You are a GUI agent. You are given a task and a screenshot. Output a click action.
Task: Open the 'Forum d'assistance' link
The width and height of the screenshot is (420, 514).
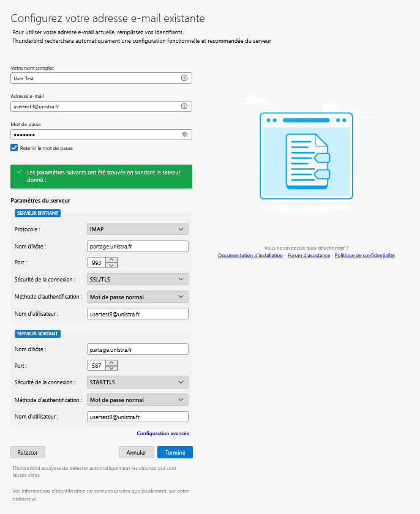309,255
